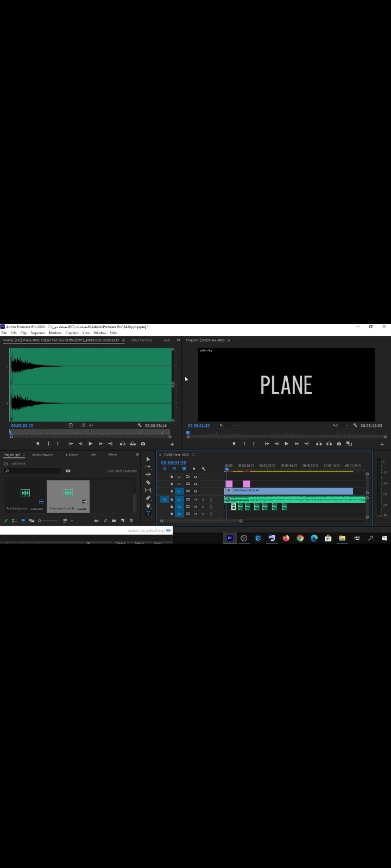
Task: Open the Clip menu
Action: click(23, 333)
